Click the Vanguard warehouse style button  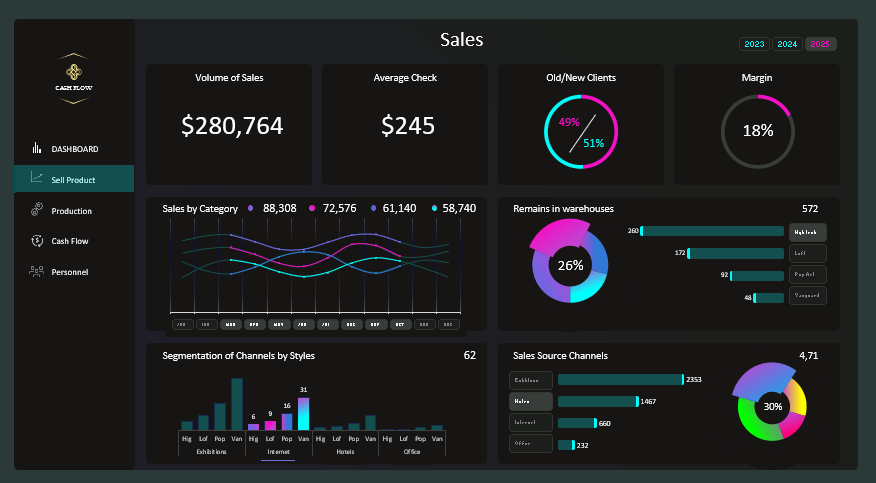point(807,296)
